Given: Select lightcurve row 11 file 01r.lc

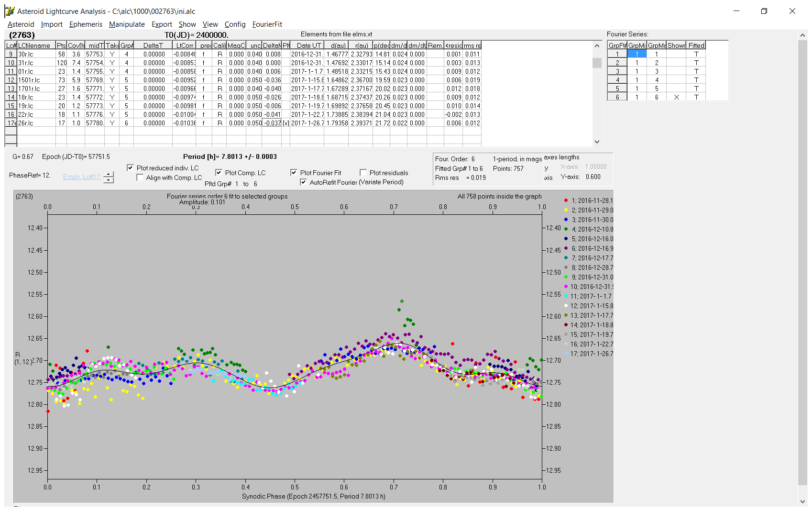Looking at the screenshot, I should pos(243,71).
